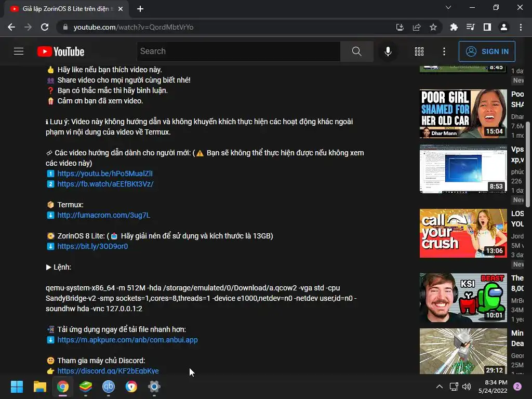Click the SIGN IN button
Image resolution: width=532 pixels, height=399 pixels.
pyautogui.click(x=487, y=51)
